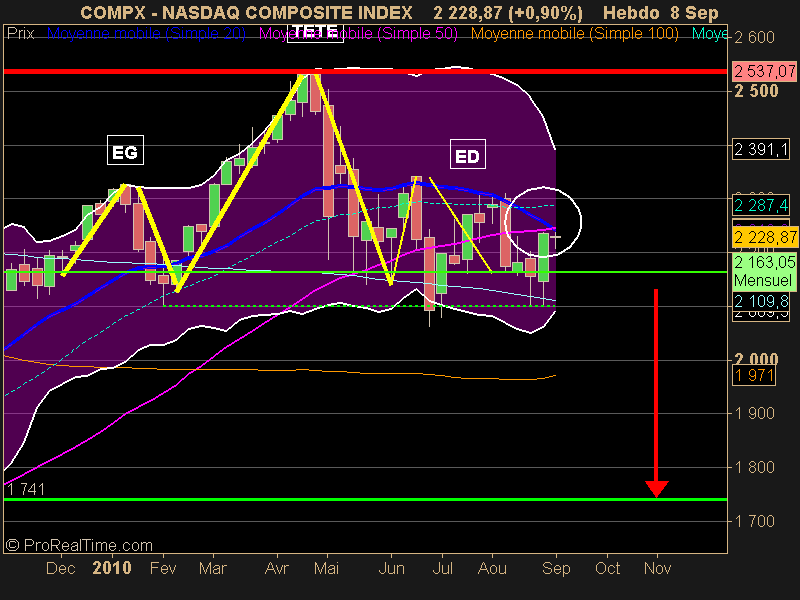The height and width of the screenshot is (600, 800).
Task: Select the 2 228,87 (+0,90%) quote in header
Action: (x=508, y=13)
